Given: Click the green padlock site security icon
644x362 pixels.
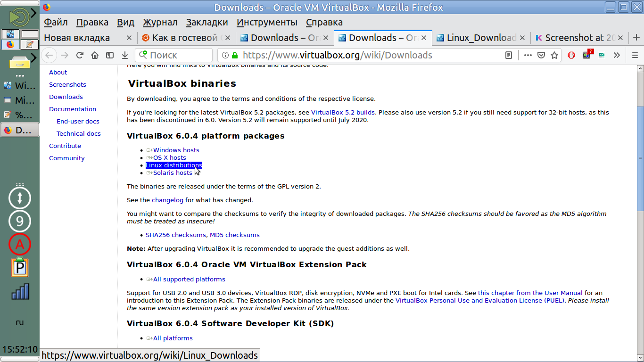Looking at the screenshot, I should 235,55.
